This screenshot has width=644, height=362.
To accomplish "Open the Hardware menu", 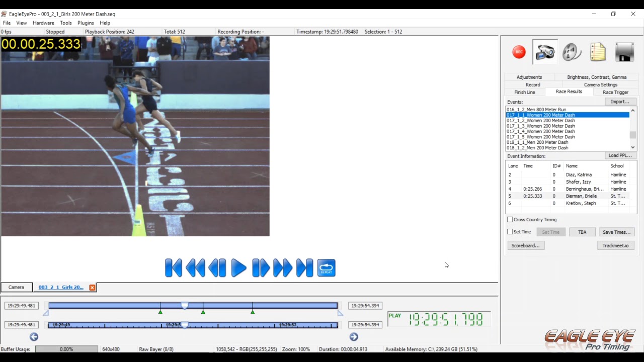I will 43,23.
